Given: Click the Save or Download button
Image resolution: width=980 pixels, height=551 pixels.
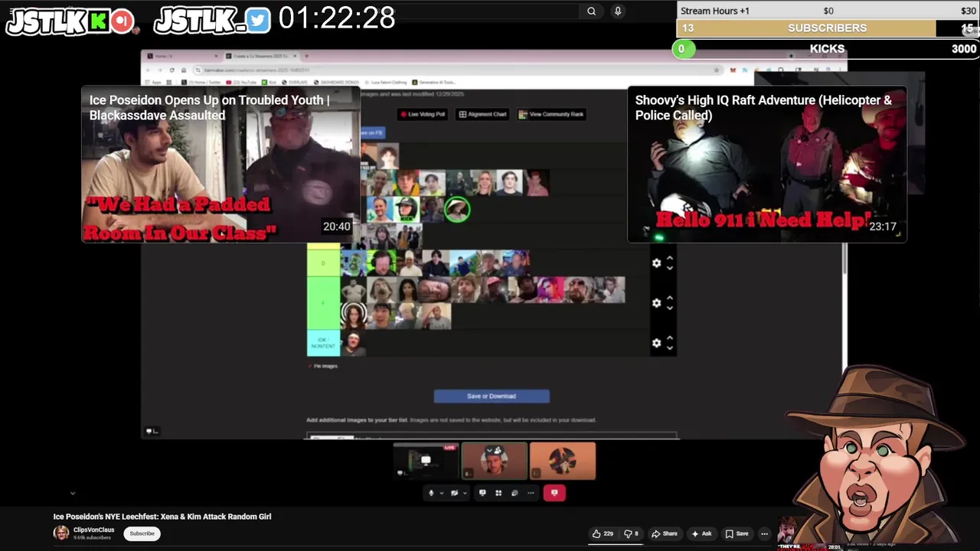Looking at the screenshot, I should 492,396.
